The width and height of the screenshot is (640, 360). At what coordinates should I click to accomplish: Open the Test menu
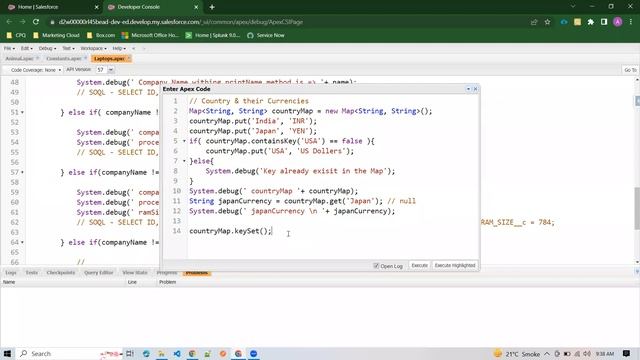[x=68, y=48]
